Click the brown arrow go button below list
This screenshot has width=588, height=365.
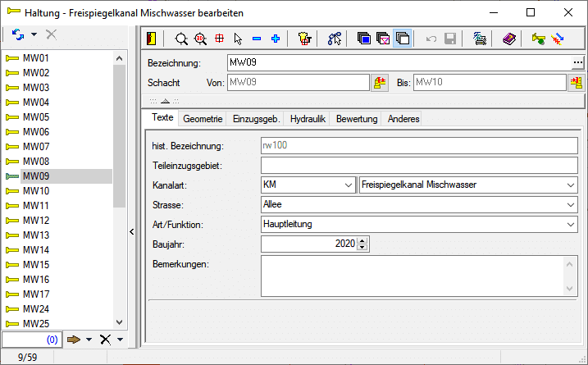[x=75, y=340]
